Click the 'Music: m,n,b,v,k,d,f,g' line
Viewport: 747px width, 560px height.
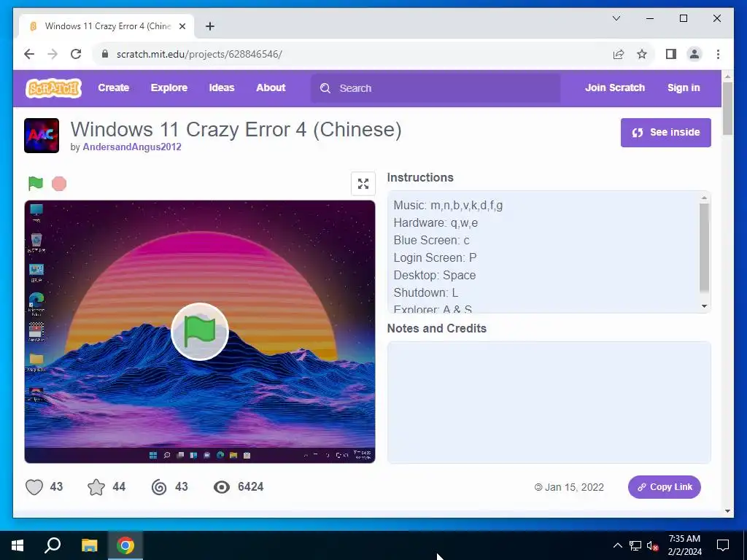448,205
